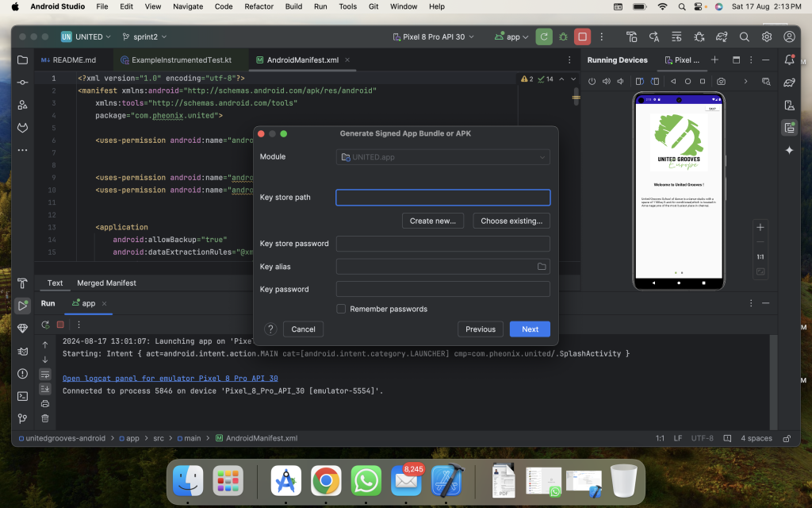812x508 pixels.
Task: Open the Run tool window icon
Action: pos(22,306)
